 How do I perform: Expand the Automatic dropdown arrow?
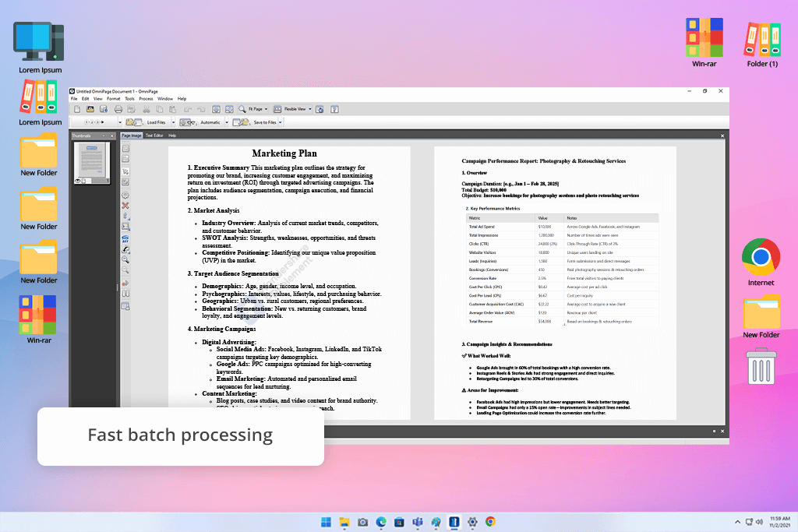click(227, 122)
